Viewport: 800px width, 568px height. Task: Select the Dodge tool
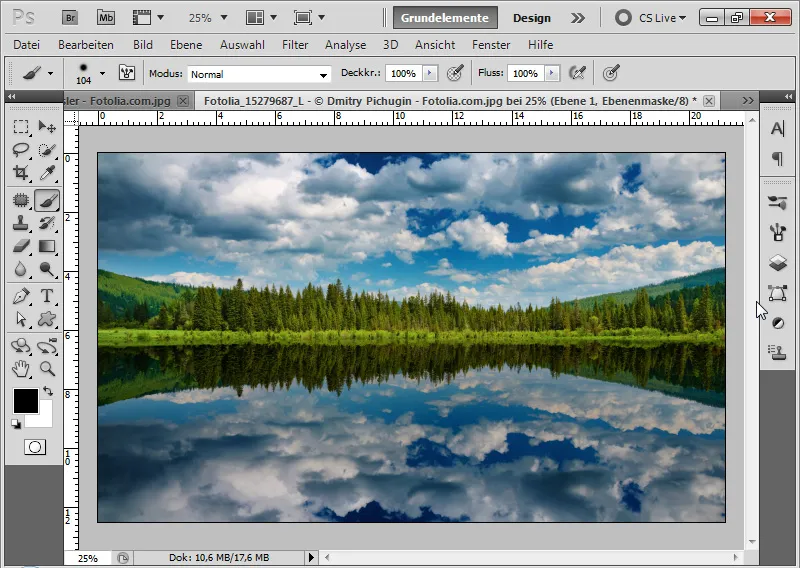(47, 269)
